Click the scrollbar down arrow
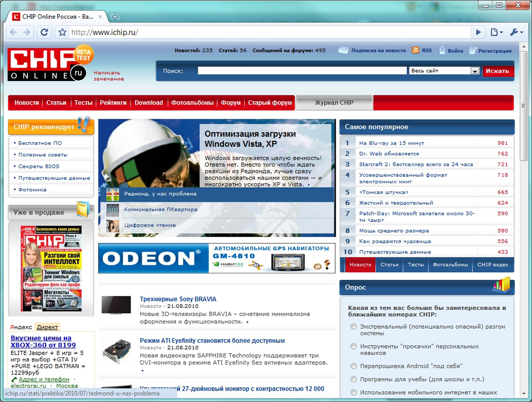This screenshot has width=532, height=402. tap(523, 394)
